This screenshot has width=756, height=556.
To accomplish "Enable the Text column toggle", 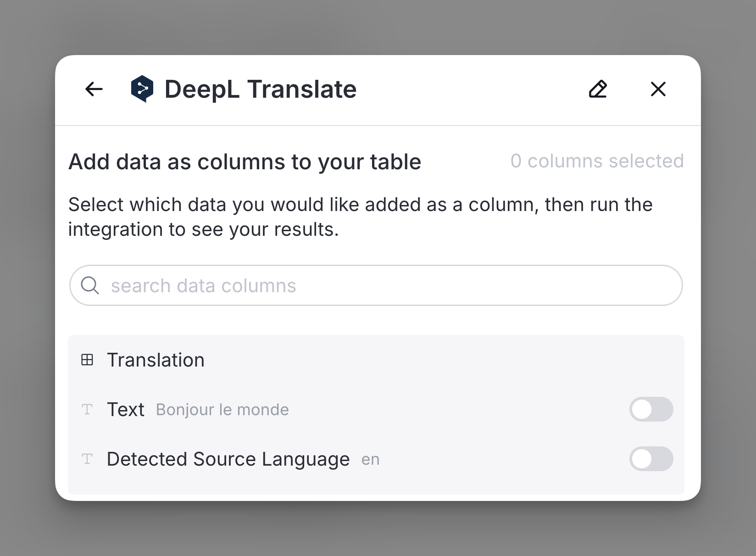I will (x=651, y=409).
